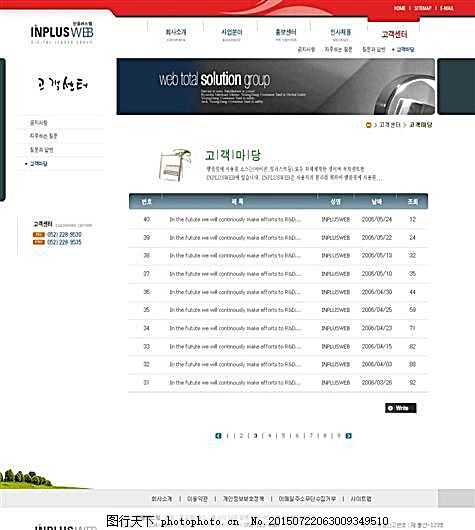This screenshot has height=530, width=475.
Task: Open post number 34 title
Action: coord(235,328)
